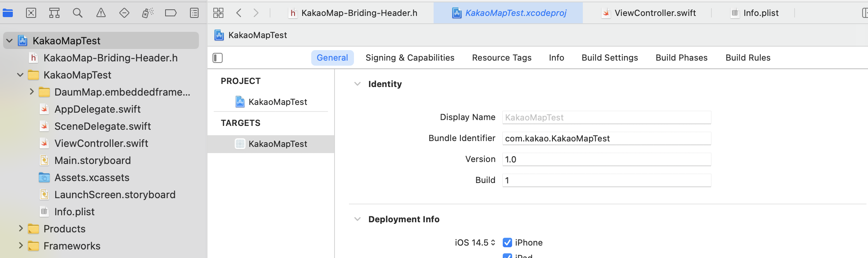The width and height of the screenshot is (868, 258).
Task: Collapse the Deployment Info section
Action: 357,219
